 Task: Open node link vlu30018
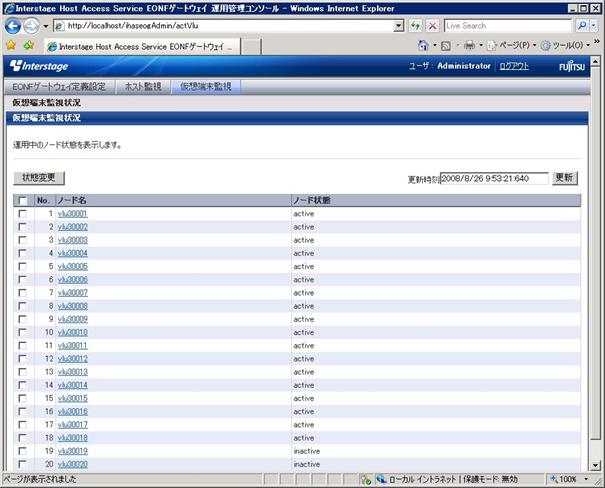(73, 438)
